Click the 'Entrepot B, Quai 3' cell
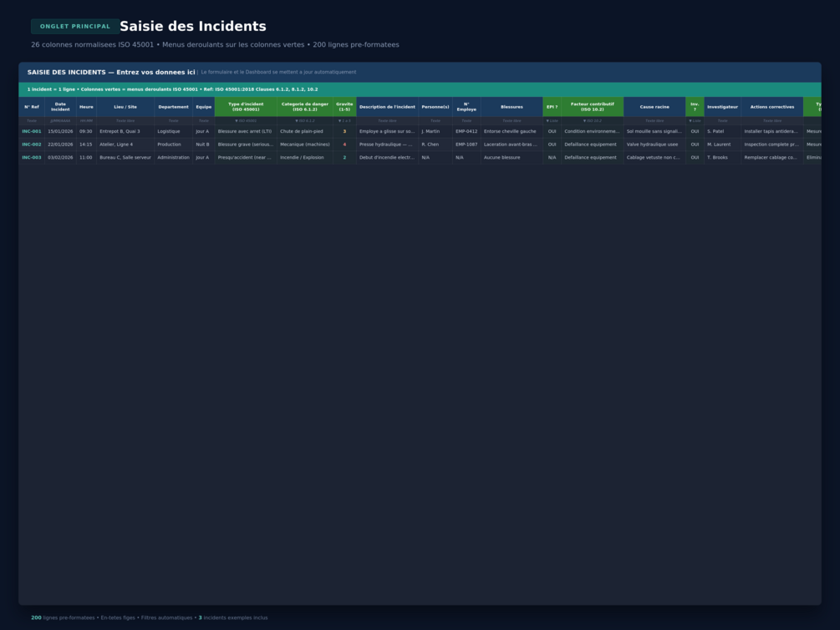This screenshot has width=840, height=630. (x=125, y=131)
